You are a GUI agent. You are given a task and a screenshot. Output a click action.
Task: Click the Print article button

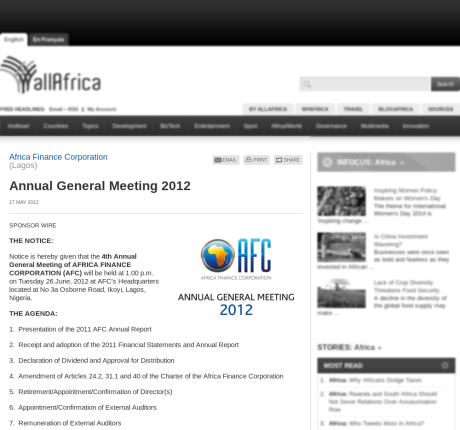click(x=256, y=160)
